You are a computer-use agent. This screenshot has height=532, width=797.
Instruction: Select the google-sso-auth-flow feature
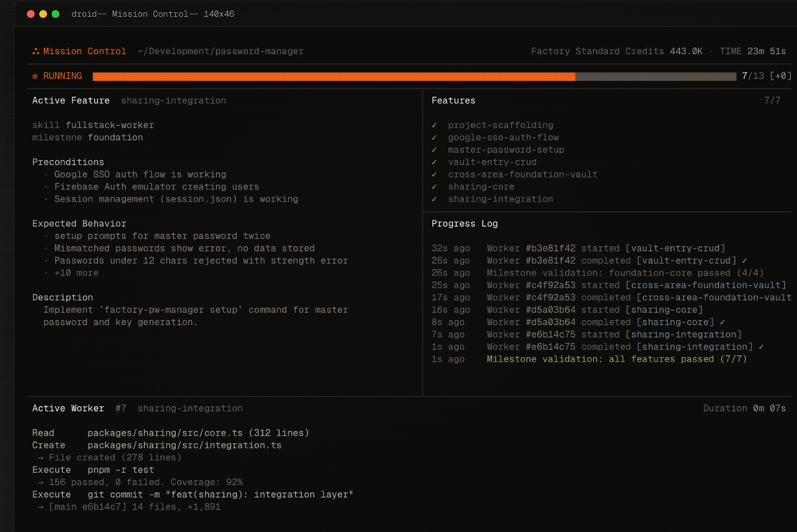(x=503, y=137)
